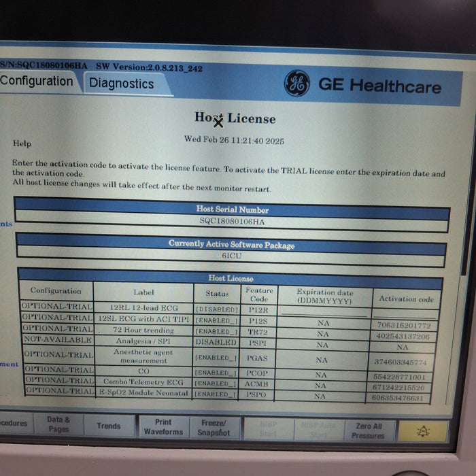Select [ENABLED_] status in the CO row
Screen dimensions: 476x476
click(216, 373)
